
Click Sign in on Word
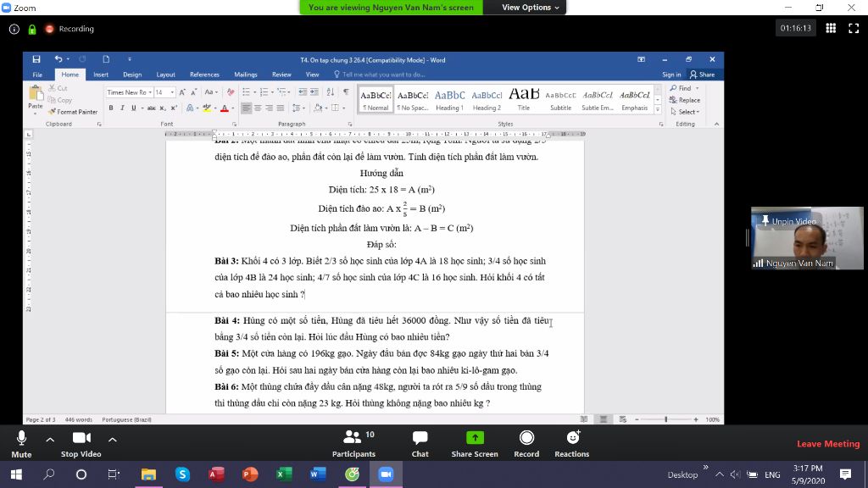(671, 75)
